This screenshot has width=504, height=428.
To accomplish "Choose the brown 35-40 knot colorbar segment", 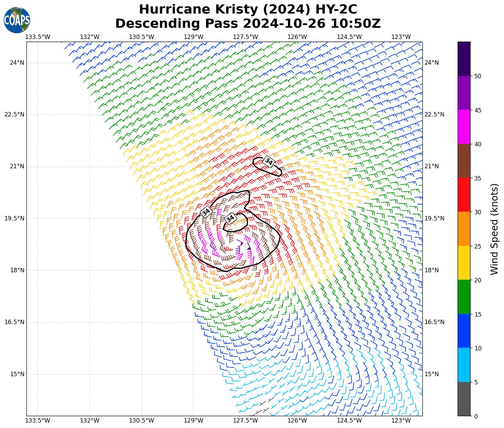I will (464, 161).
